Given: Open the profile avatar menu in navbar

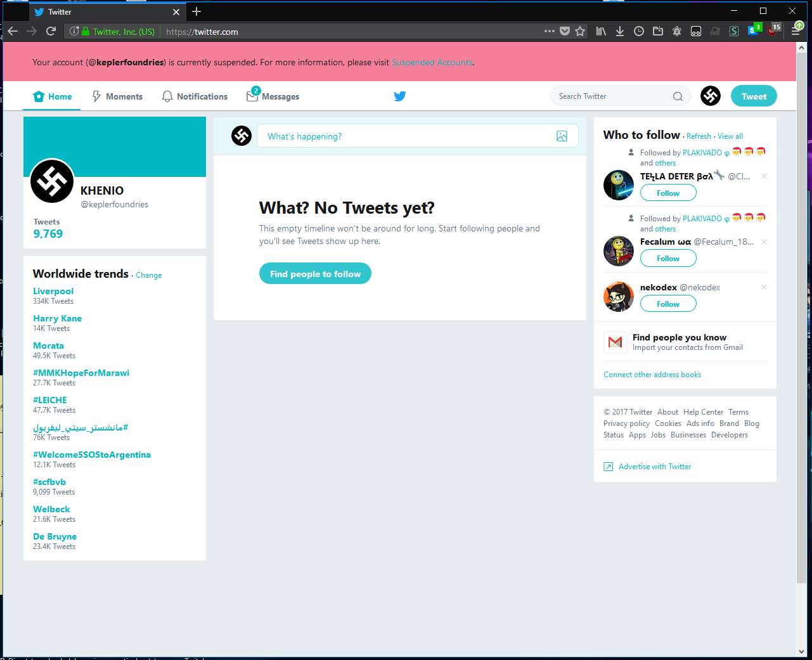Looking at the screenshot, I should tap(711, 96).
